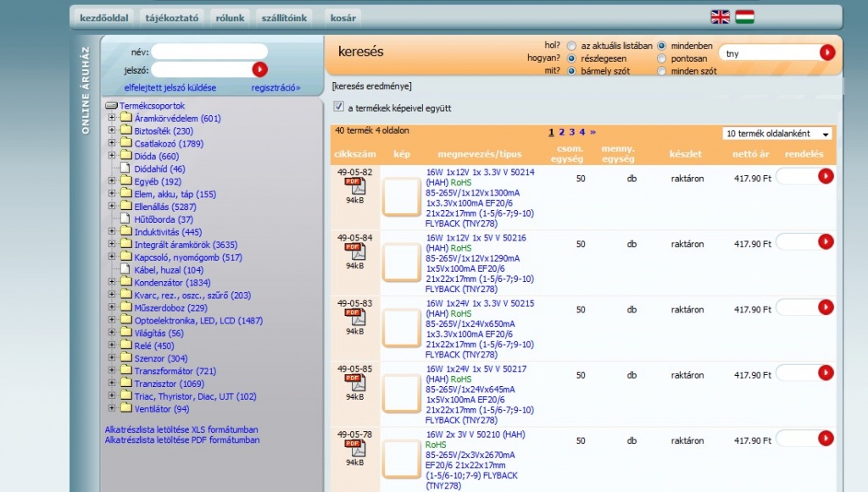Viewport: 868px width, 492px height.
Task: Open the kosár menu item
Action: click(343, 19)
